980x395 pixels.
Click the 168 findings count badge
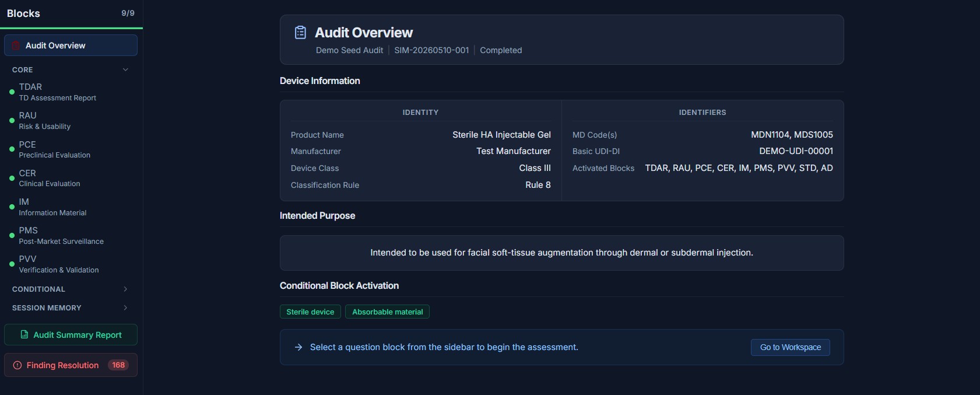pyautogui.click(x=118, y=365)
